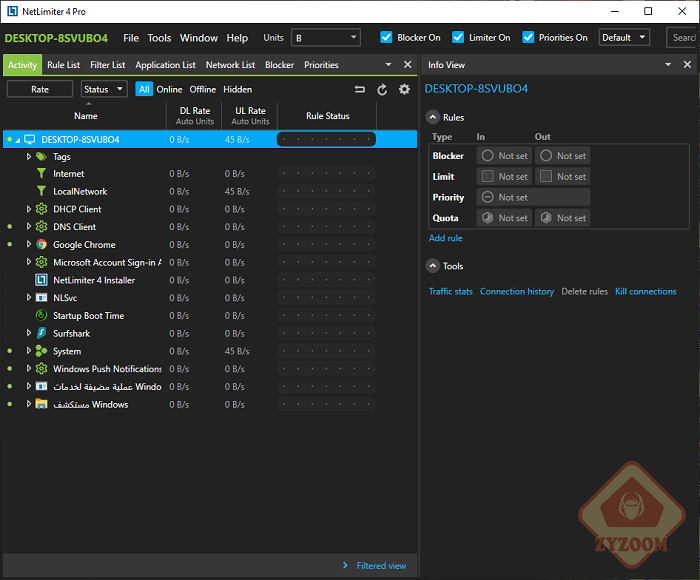Click the Kill connections link
The height and width of the screenshot is (580, 700).
(x=646, y=292)
